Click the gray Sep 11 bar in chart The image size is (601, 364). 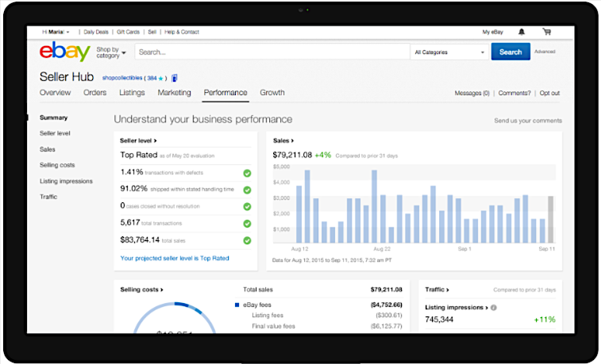pyautogui.click(x=550, y=220)
